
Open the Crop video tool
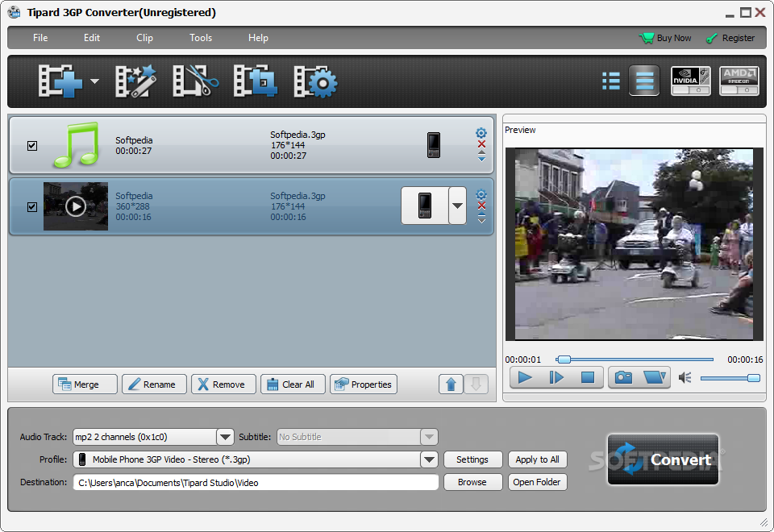coord(256,81)
